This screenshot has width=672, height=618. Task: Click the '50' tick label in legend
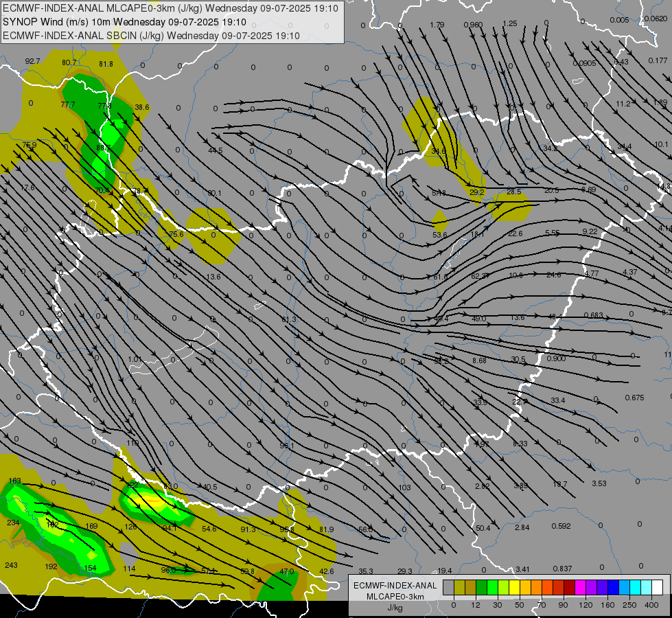(x=519, y=605)
